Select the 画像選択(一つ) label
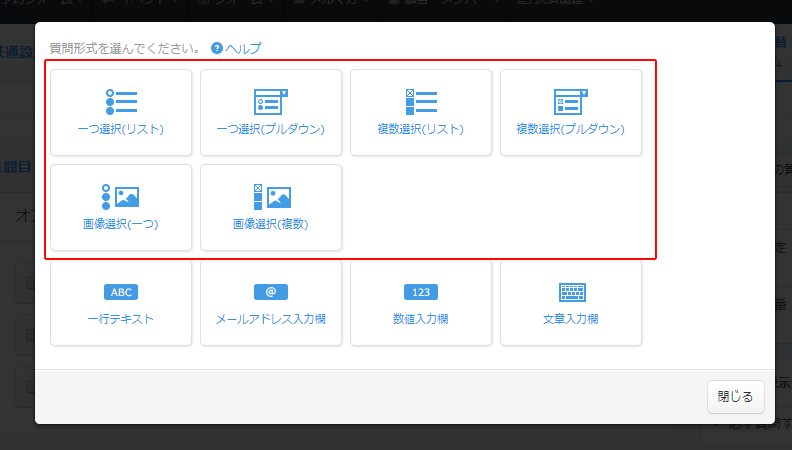This screenshot has height=450, width=792. point(120,224)
